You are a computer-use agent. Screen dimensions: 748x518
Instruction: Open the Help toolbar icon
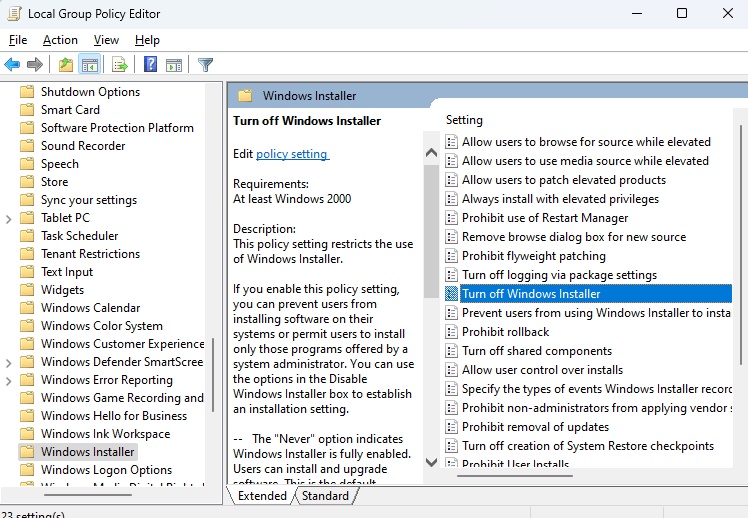click(150, 64)
